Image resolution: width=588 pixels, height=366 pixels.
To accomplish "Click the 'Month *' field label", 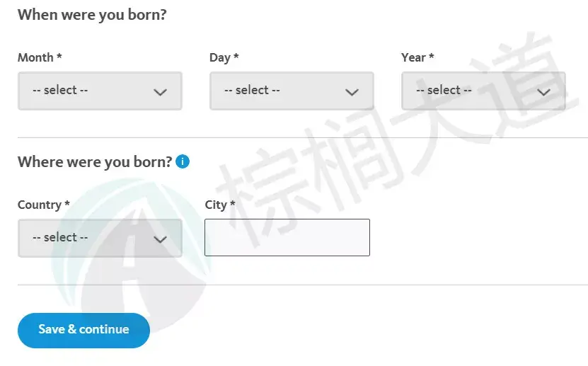I will pyautogui.click(x=40, y=57).
